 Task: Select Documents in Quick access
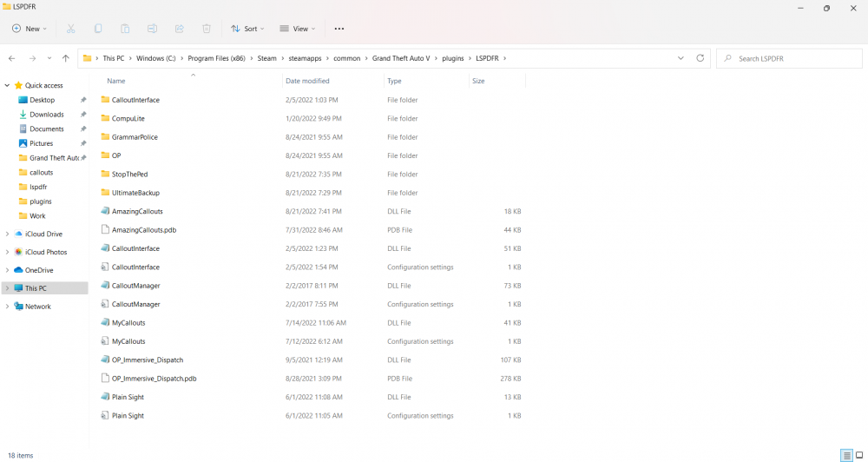47,129
